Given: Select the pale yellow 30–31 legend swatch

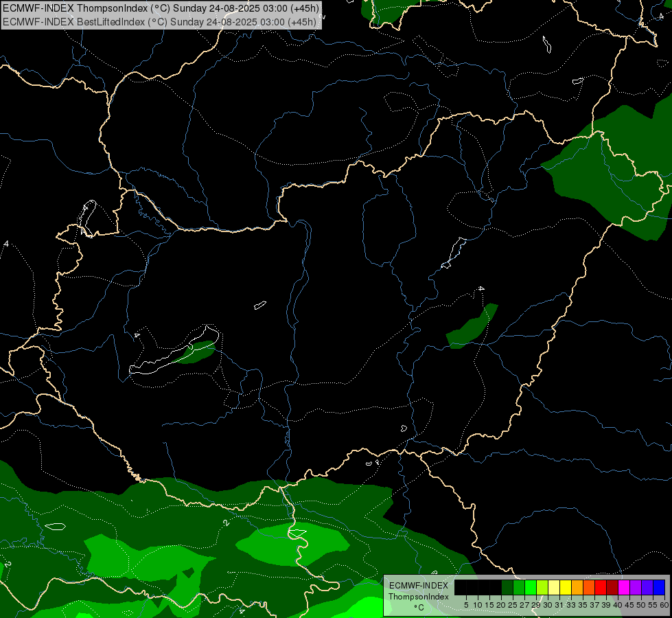Looking at the screenshot, I should 554,587.
